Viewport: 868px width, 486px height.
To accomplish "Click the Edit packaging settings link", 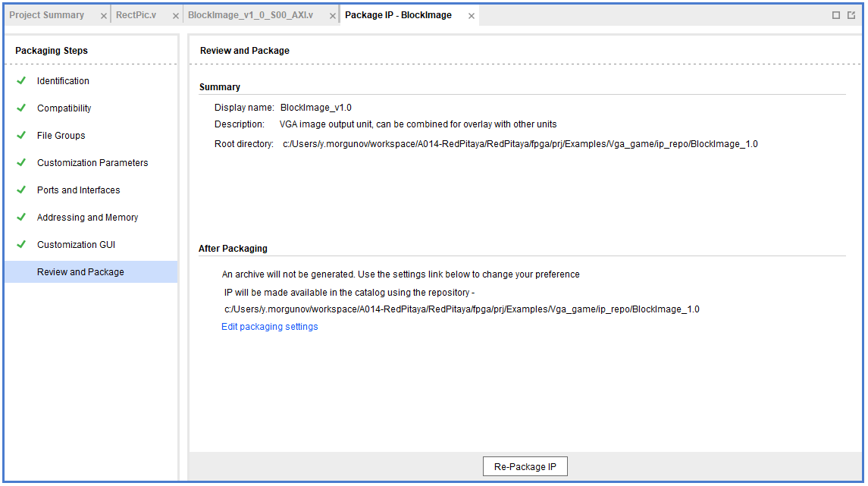I will coord(270,327).
